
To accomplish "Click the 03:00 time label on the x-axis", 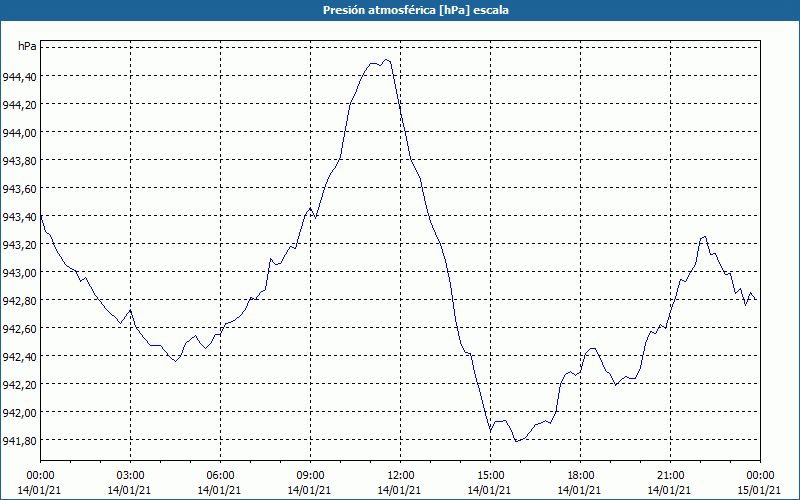I will 130,475.
